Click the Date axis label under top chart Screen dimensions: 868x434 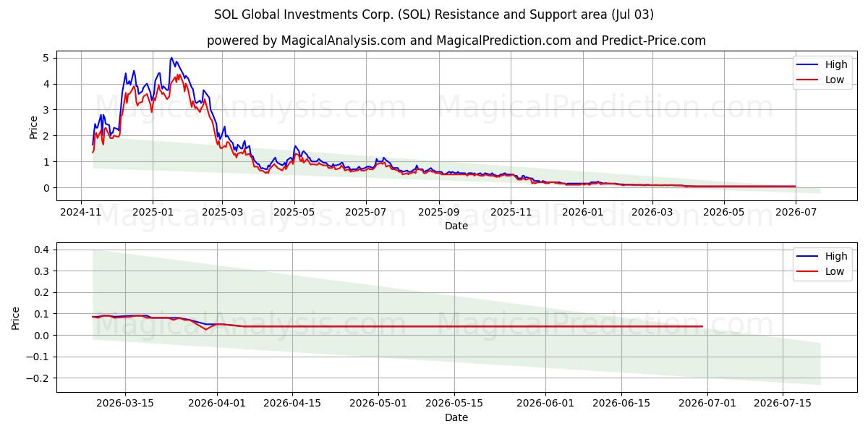[x=456, y=226]
